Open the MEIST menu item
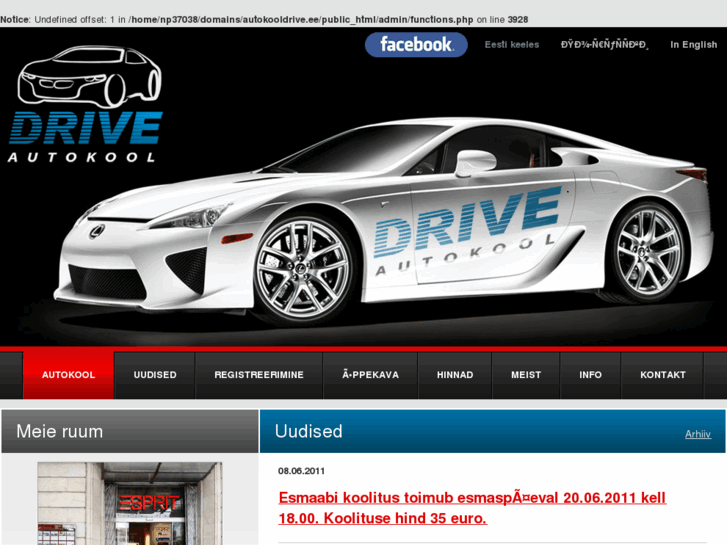The width and height of the screenshot is (727, 545). [x=526, y=375]
